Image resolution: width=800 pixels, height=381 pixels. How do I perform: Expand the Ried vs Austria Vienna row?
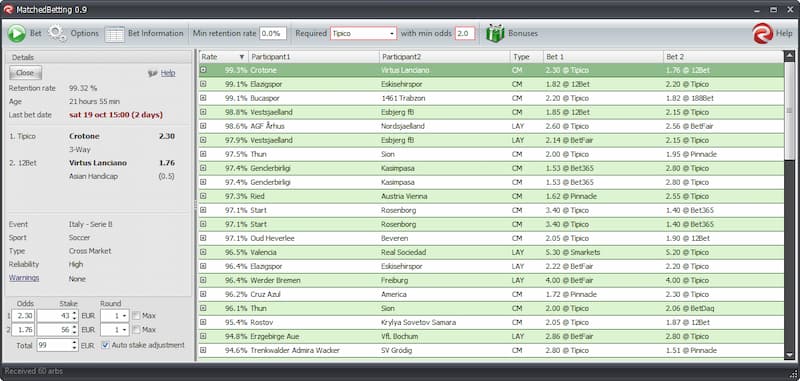coord(203,196)
